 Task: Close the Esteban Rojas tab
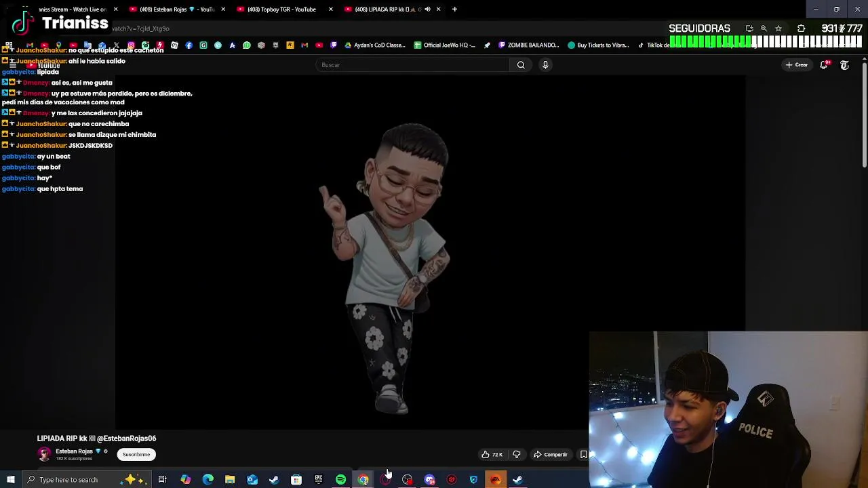pyautogui.click(x=222, y=9)
